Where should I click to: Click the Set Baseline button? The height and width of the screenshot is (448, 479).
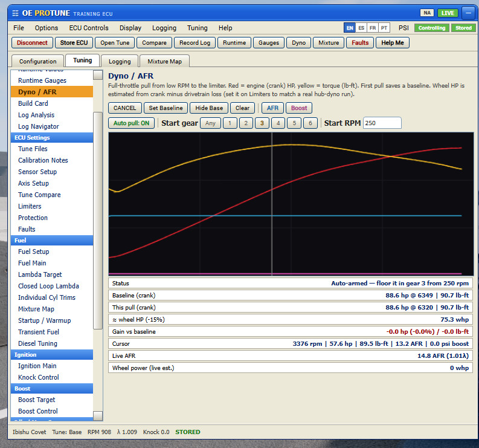pos(166,108)
